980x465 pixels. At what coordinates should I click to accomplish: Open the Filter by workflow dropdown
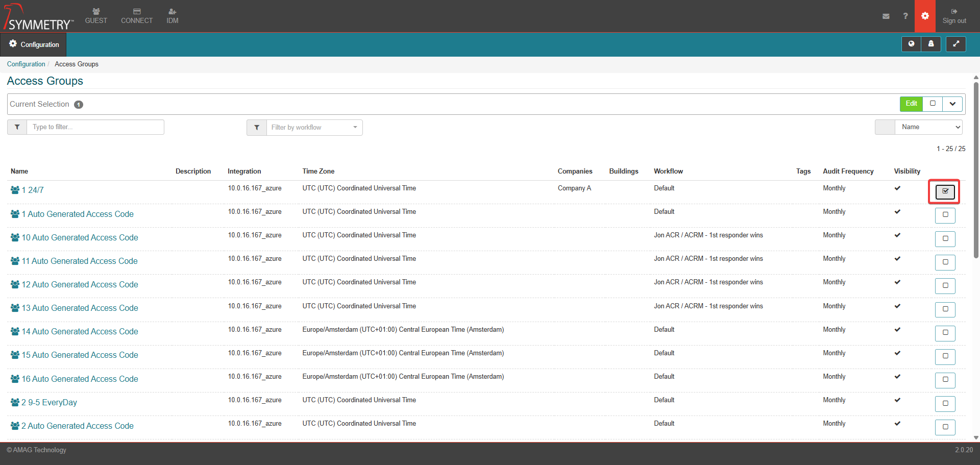tap(314, 128)
